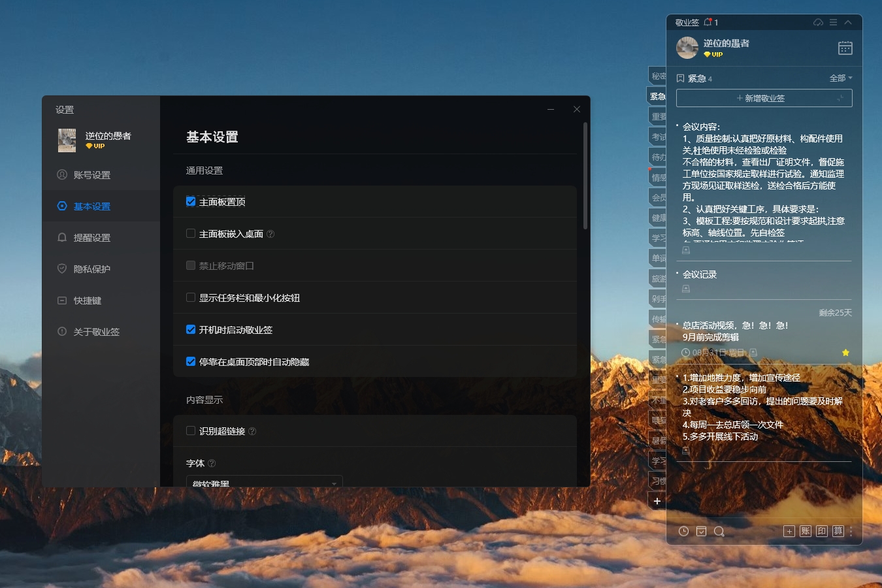Open the 算 calculator tool
Image resolution: width=882 pixels, height=588 pixels.
point(838,531)
